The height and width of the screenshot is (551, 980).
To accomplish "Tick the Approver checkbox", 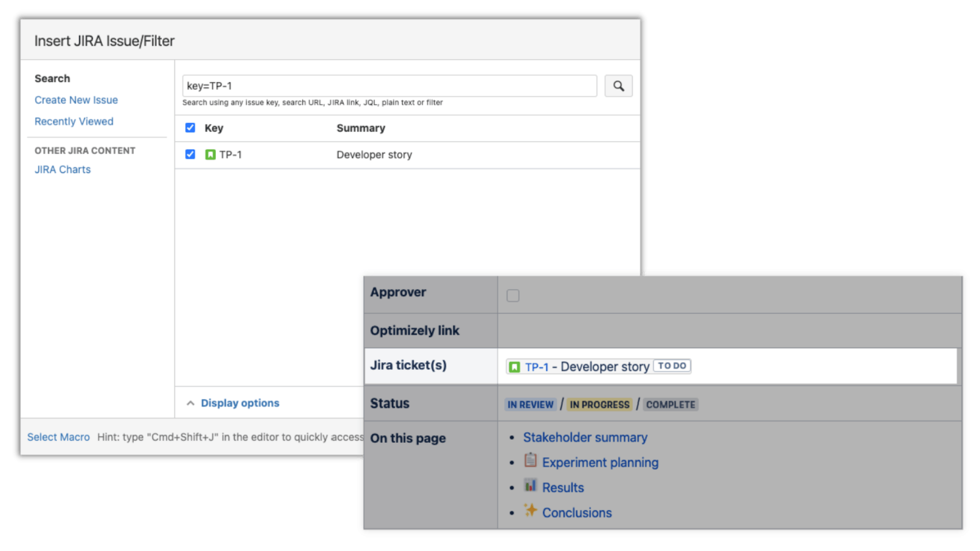I will pyautogui.click(x=513, y=296).
